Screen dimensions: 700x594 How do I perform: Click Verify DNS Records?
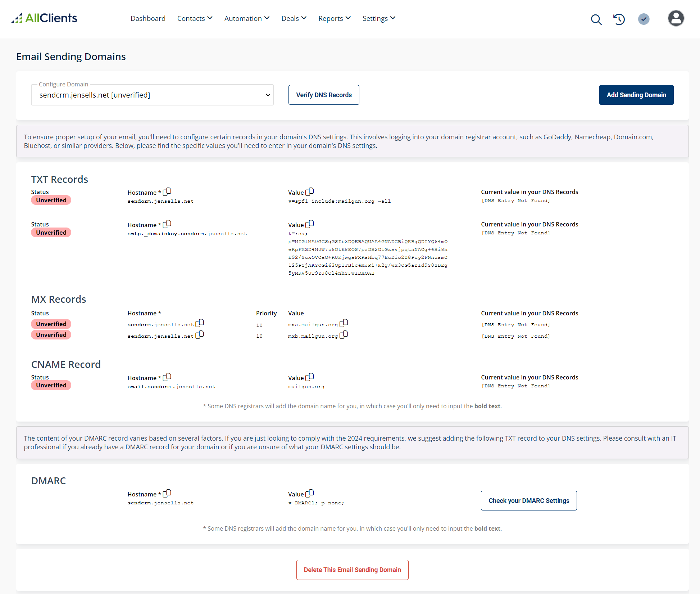coord(323,95)
